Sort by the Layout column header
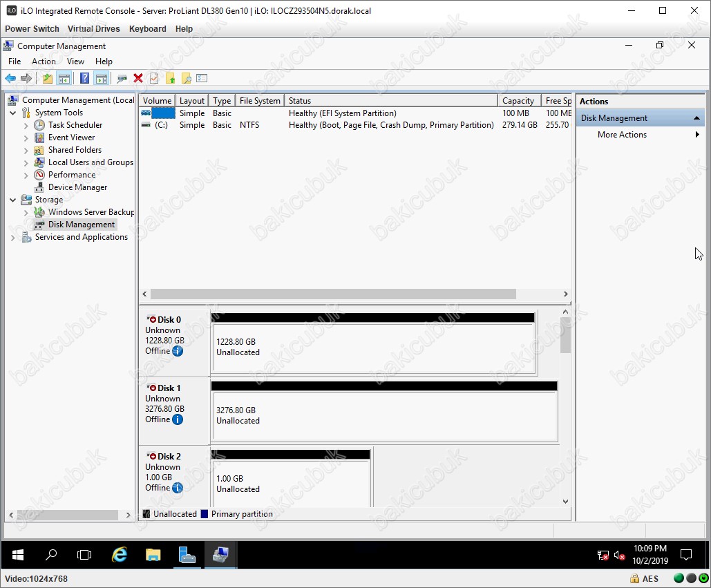 192,101
